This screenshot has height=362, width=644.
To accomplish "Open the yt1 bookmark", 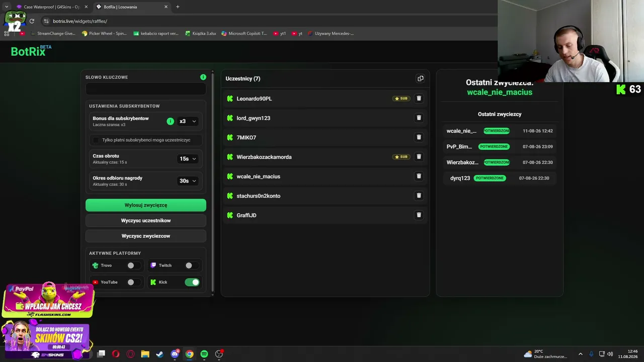I will pos(280,34).
